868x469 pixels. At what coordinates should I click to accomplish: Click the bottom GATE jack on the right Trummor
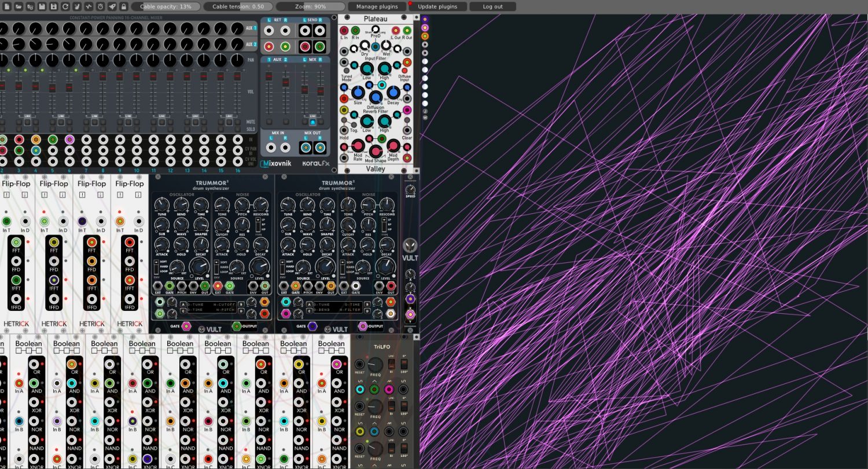(x=312, y=326)
